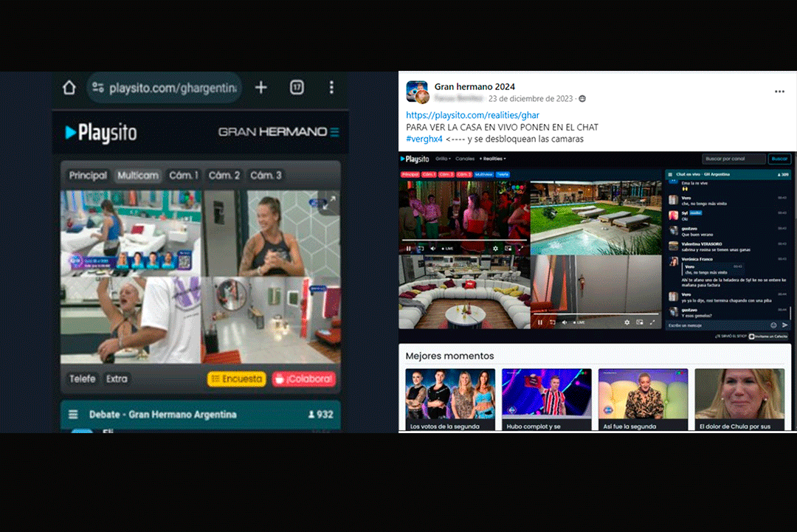Open settings gear on top-left party video
This screenshot has height=532, width=797.
(x=496, y=249)
